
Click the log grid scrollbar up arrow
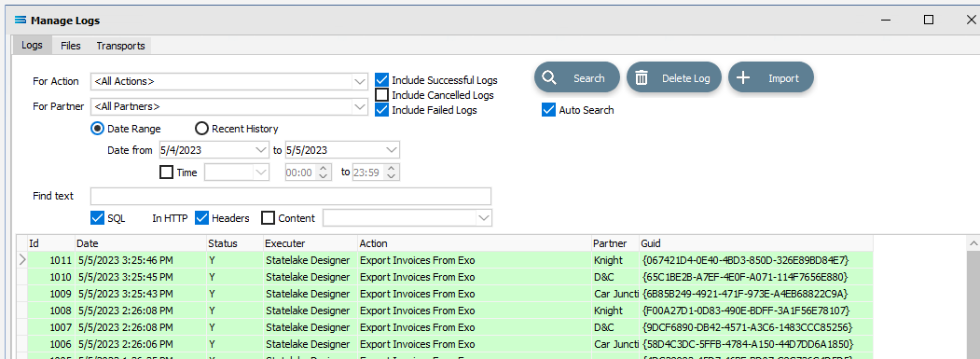coord(973,243)
